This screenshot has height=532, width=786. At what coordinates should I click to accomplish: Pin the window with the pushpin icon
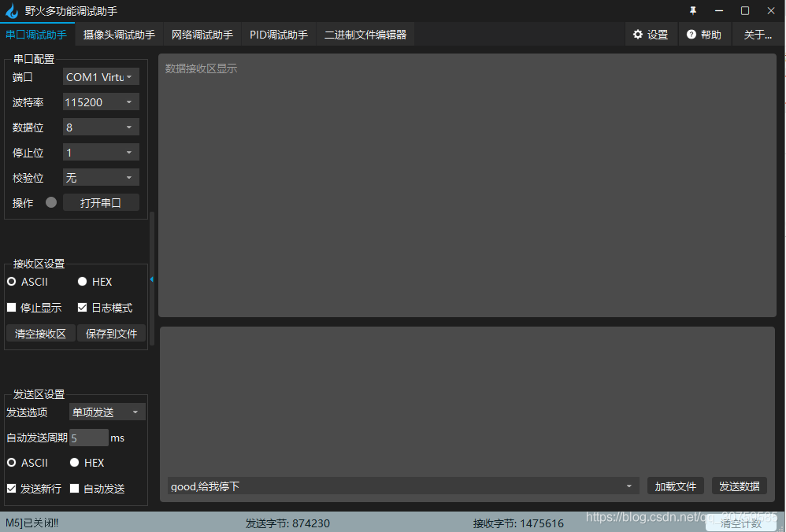coord(693,10)
